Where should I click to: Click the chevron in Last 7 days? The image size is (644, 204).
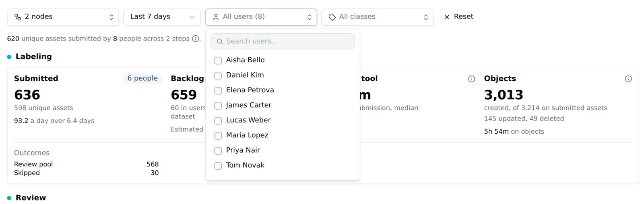(x=192, y=17)
